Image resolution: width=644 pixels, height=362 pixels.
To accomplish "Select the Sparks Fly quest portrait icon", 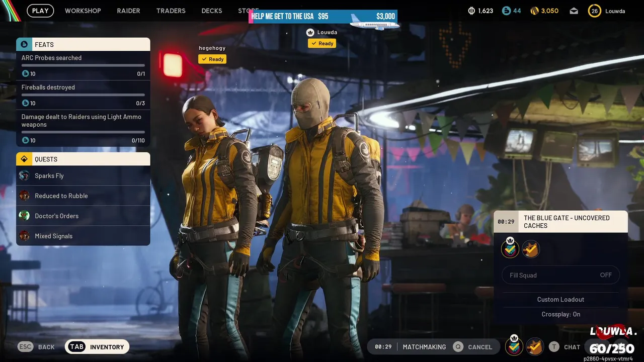I will [x=24, y=175].
